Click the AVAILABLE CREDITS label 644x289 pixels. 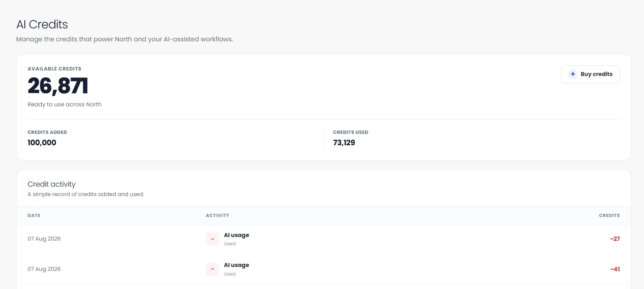coord(54,69)
